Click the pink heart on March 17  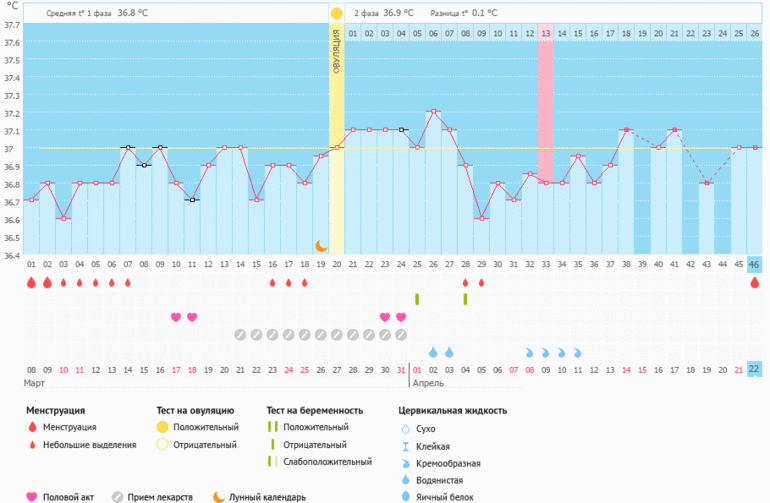(176, 317)
